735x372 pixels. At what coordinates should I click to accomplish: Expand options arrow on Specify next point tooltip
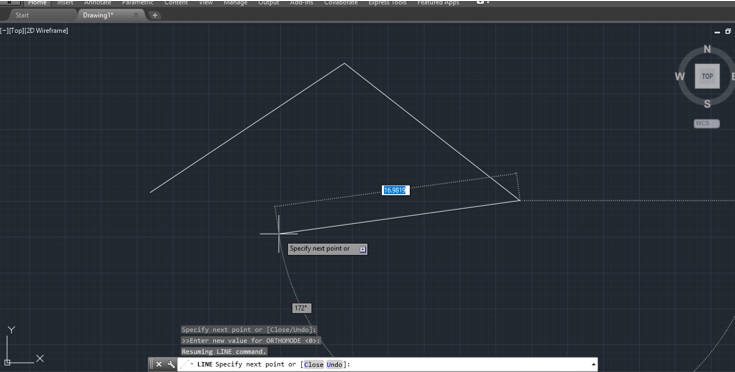362,249
